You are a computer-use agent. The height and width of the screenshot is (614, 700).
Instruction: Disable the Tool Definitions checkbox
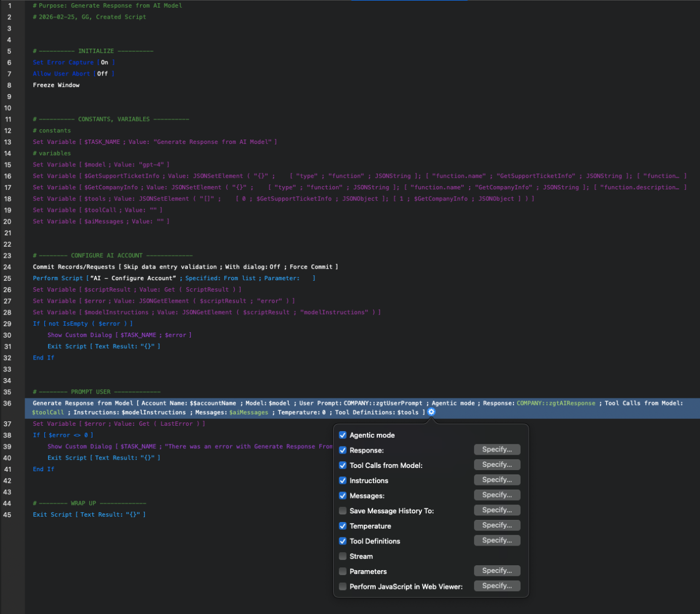[x=343, y=541]
